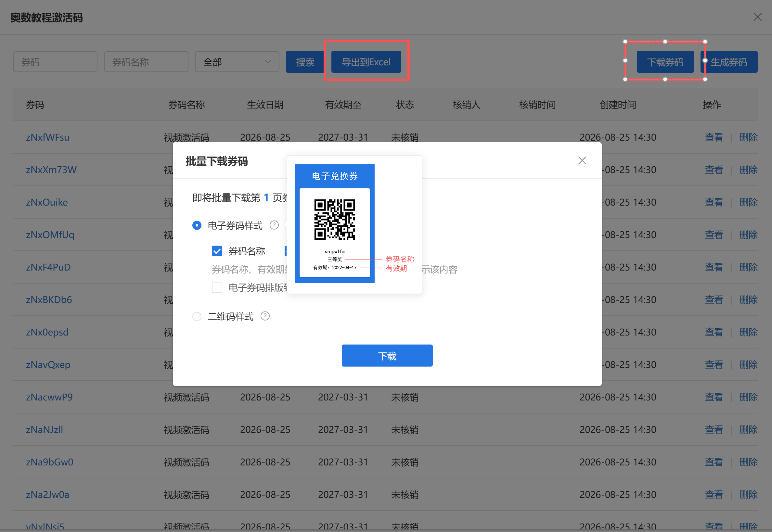Select the 二维码样式 radio option
The image size is (772, 532).
click(197, 316)
